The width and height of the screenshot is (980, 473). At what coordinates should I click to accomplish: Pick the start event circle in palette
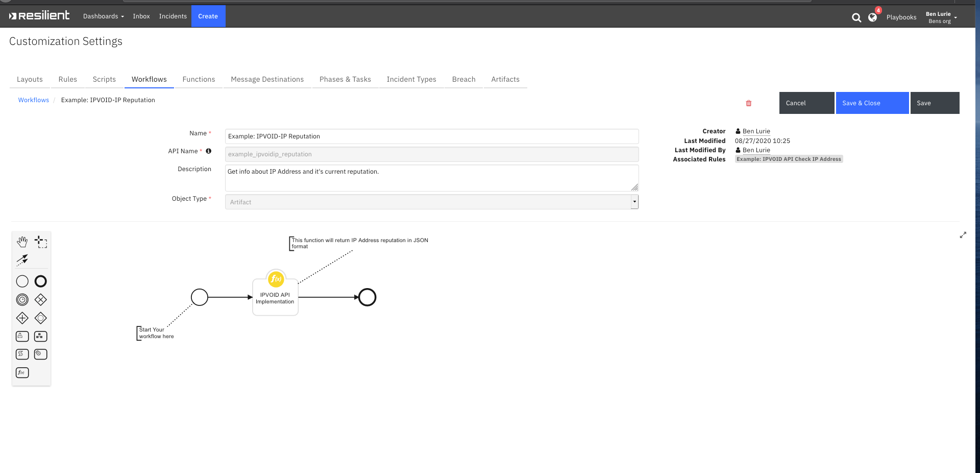point(22,281)
